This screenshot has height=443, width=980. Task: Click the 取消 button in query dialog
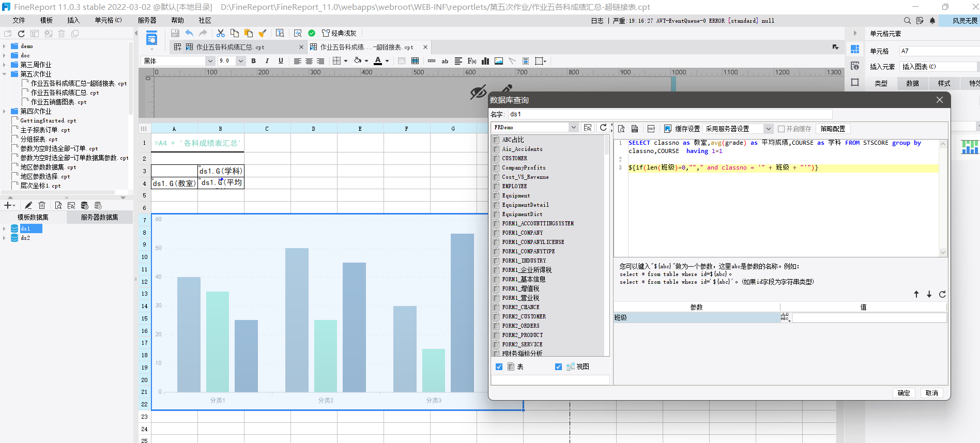coord(932,393)
